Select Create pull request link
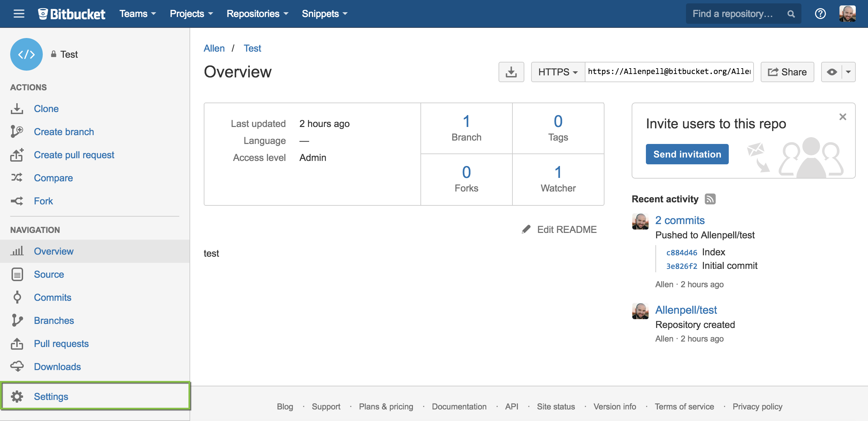 coord(74,155)
